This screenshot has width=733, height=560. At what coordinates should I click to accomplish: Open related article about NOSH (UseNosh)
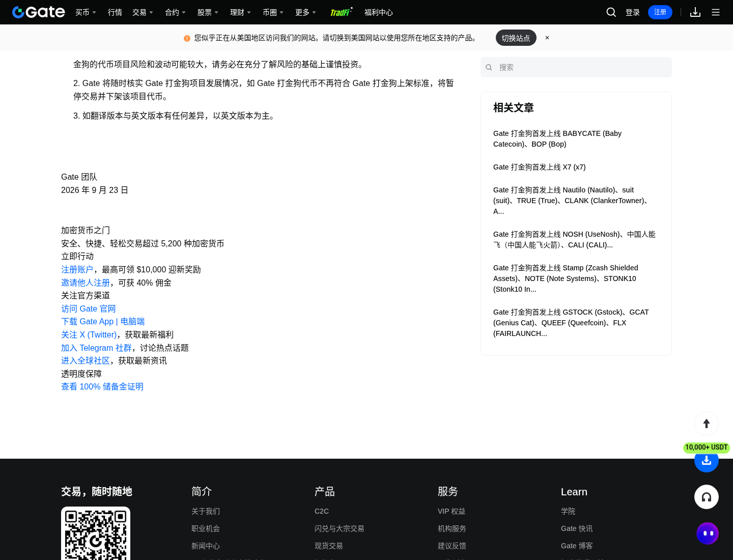(x=574, y=239)
